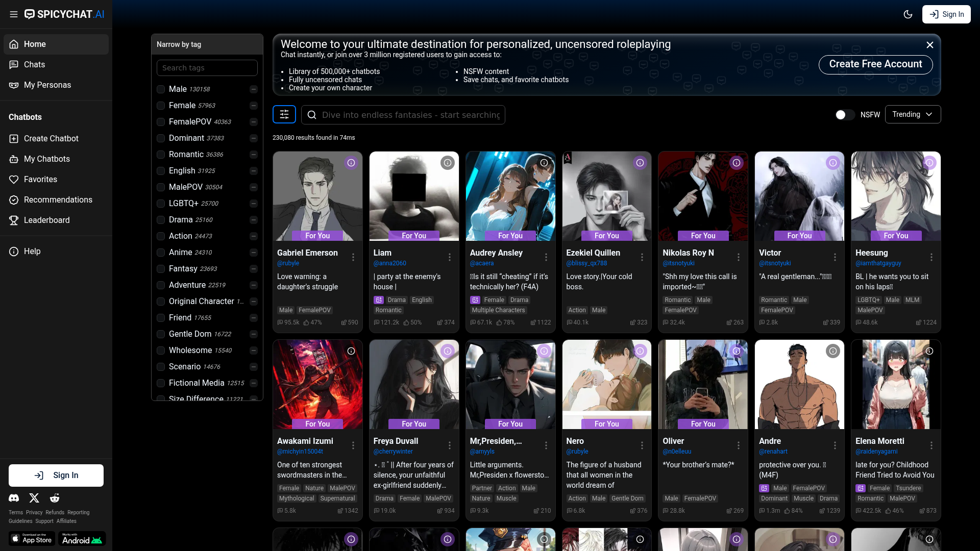Open My Personas in sidebar

pyautogui.click(x=56, y=85)
